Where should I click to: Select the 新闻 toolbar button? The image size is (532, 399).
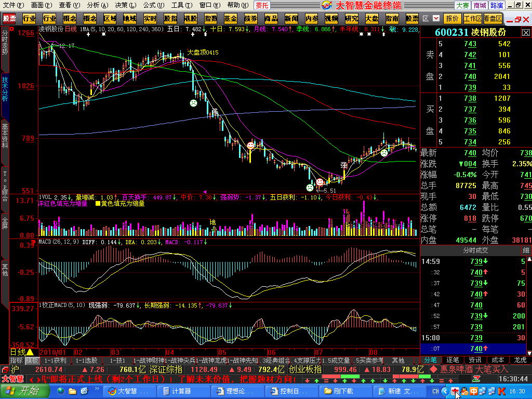point(291,19)
